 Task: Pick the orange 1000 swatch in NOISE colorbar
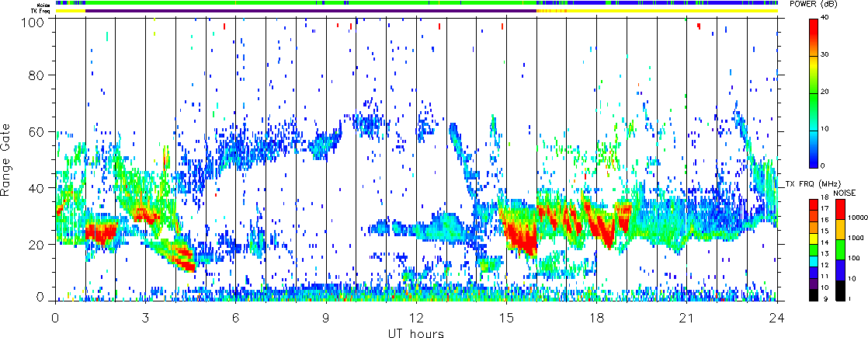tap(840, 229)
